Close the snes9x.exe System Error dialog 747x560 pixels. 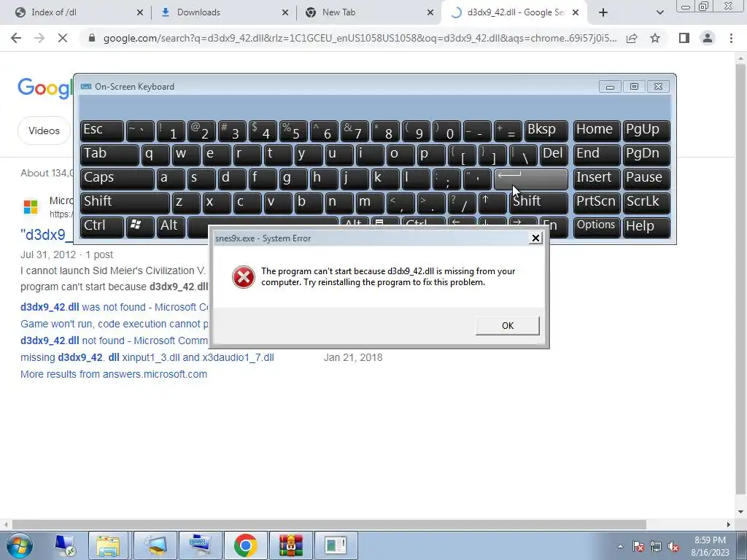tap(535, 238)
